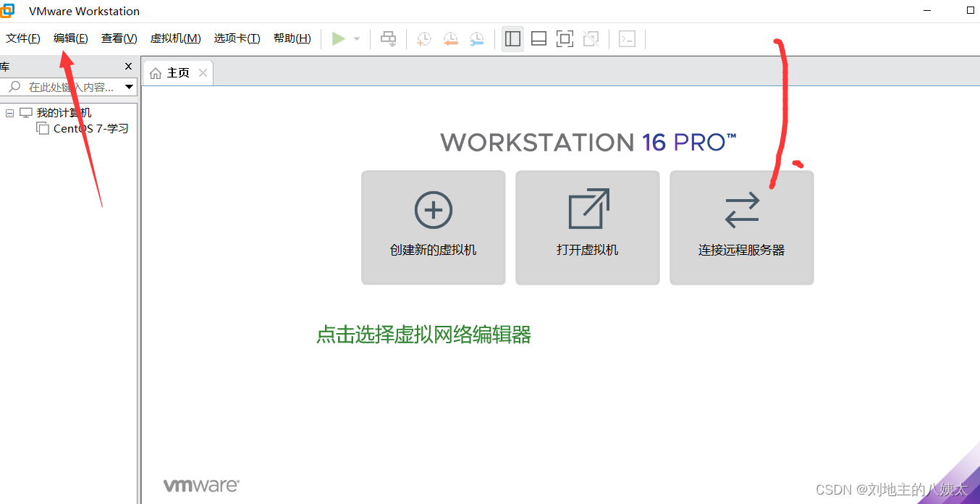Viewport: 980px width, 504px height.
Task: Click the full screen mode icon
Action: point(565,39)
